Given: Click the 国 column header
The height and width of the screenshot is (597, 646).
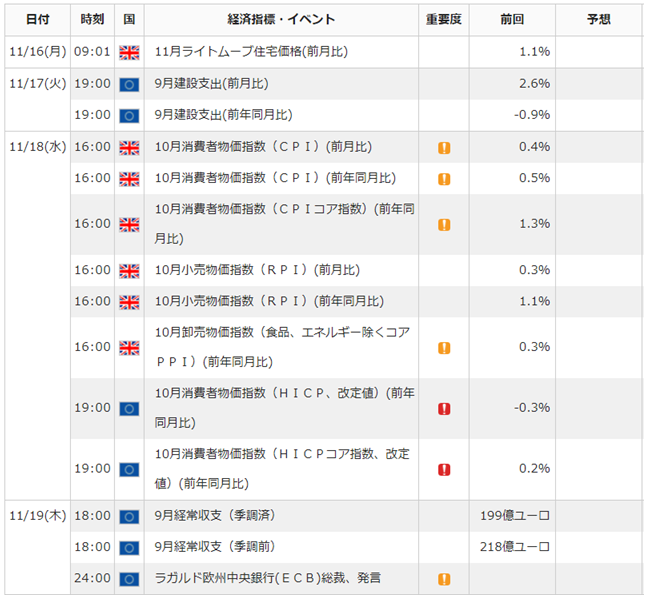Looking at the screenshot, I should tap(129, 19).
